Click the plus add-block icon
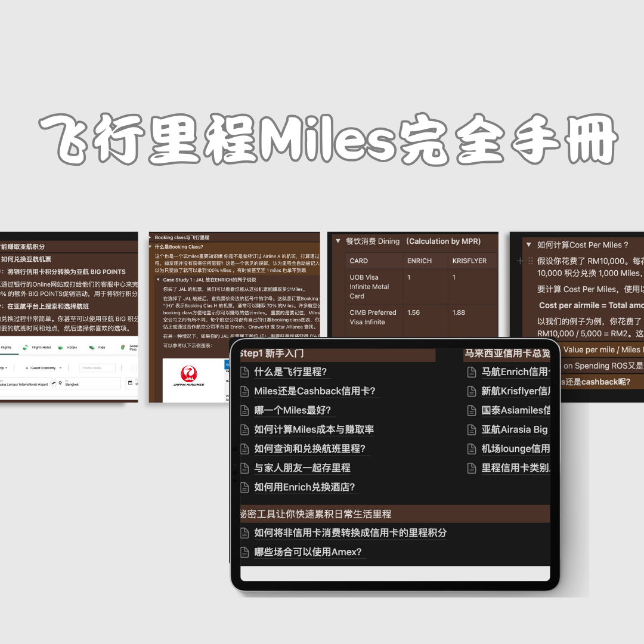Viewport: 644px width, 644px height. click(x=520, y=261)
